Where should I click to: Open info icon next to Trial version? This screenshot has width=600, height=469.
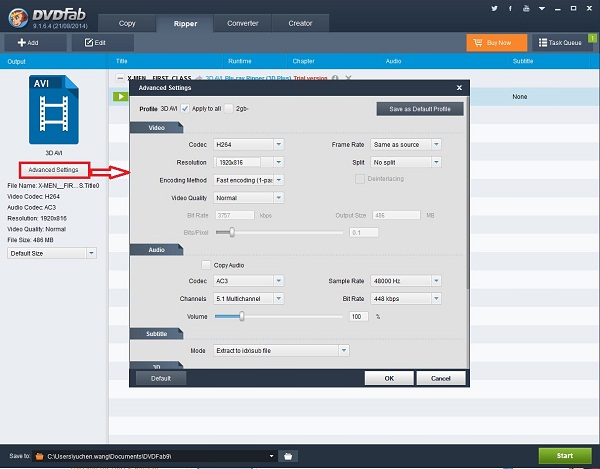click(335, 78)
